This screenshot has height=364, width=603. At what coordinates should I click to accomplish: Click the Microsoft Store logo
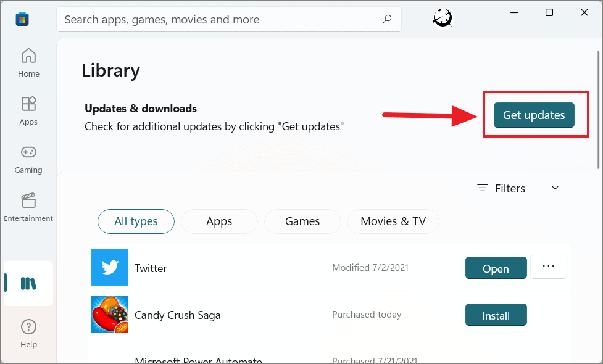point(22,19)
